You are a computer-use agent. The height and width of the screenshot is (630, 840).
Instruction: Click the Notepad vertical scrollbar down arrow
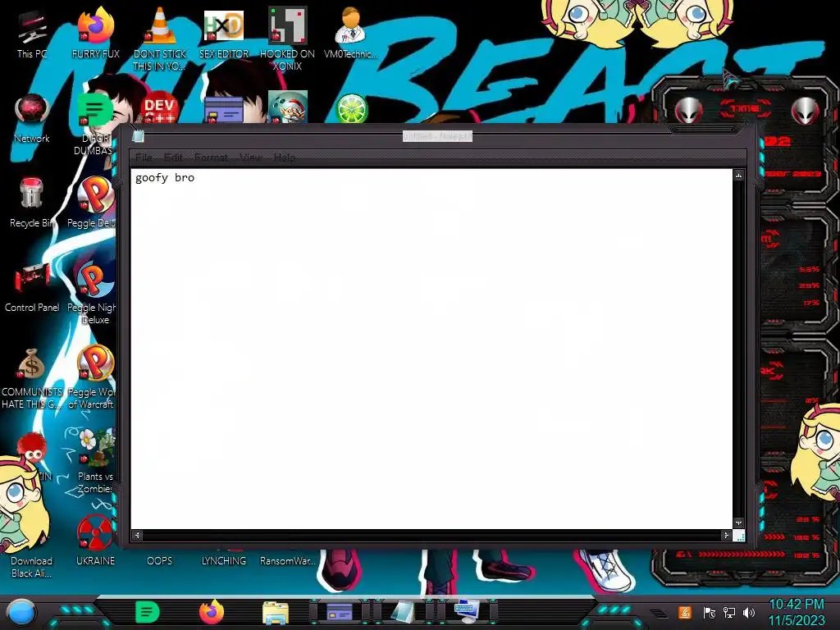(x=739, y=523)
